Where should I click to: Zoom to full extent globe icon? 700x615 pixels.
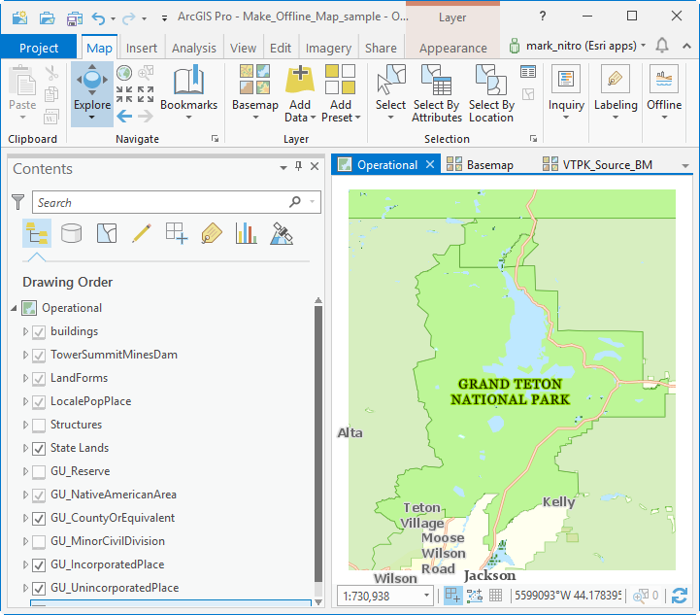tap(124, 72)
